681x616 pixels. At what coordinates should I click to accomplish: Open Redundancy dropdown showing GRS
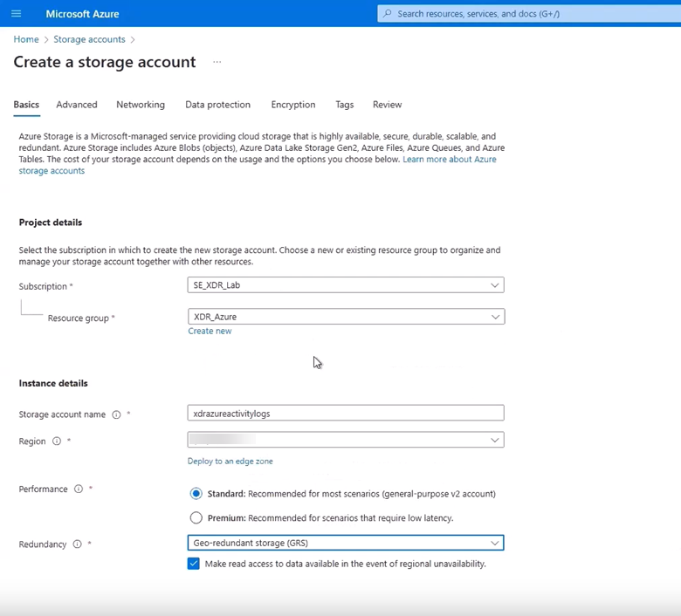coord(346,543)
